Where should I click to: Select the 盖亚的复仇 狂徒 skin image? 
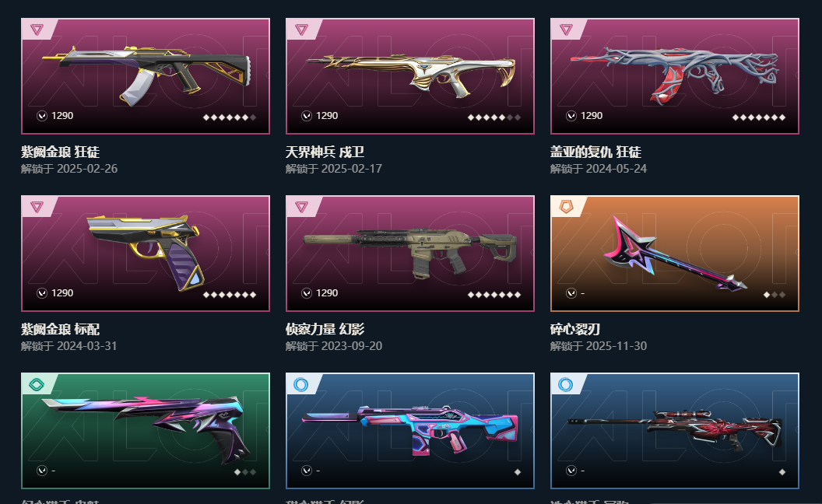coord(675,76)
